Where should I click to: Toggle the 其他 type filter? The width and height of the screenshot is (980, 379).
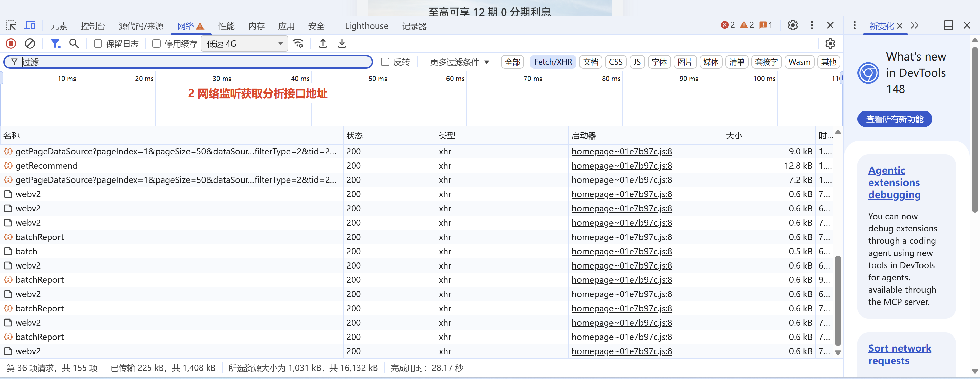pyautogui.click(x=829, y=62)
